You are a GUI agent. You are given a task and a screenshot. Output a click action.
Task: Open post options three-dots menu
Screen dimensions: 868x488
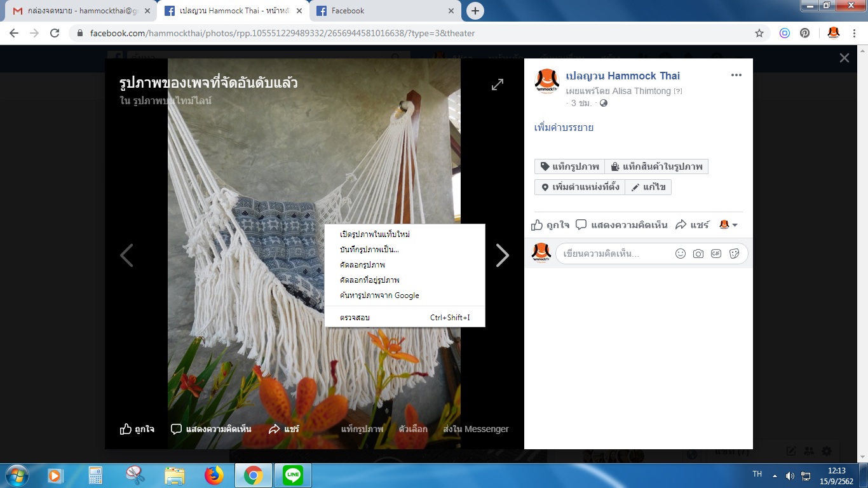(736, 75)
